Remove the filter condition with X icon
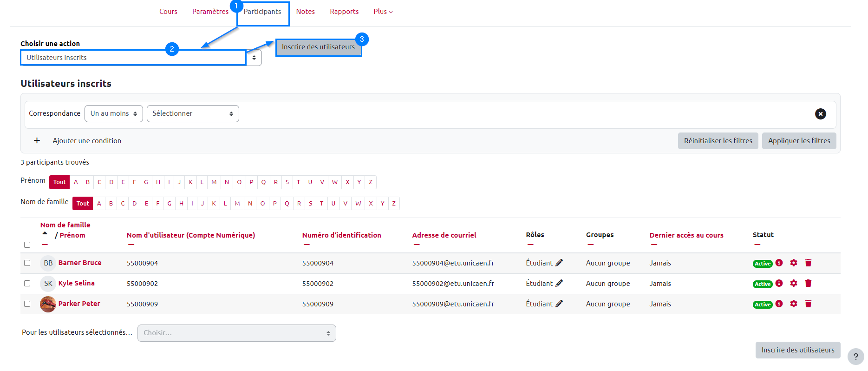The height and width of the screenshot is (371, 868). [x=820, y=114]
